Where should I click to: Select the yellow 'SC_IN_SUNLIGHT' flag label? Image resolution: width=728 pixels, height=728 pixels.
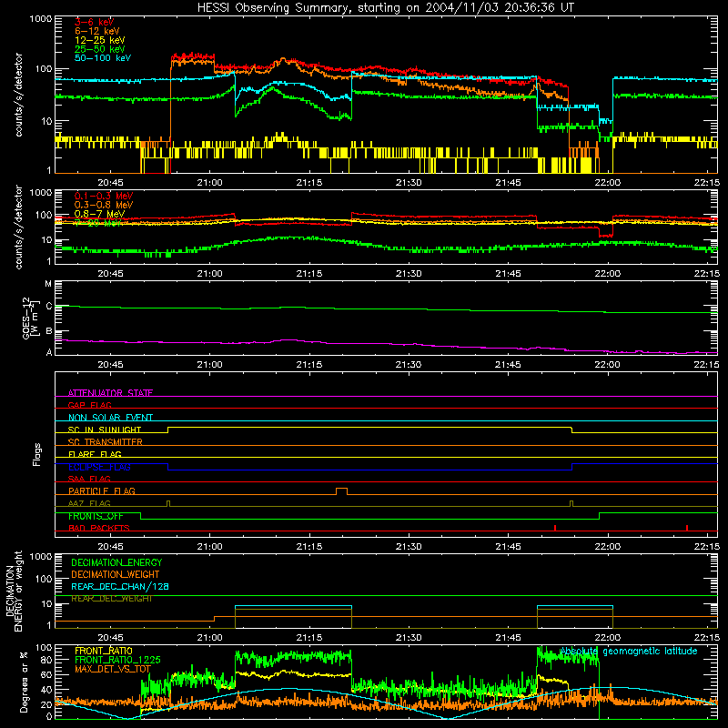pos(105,430)
